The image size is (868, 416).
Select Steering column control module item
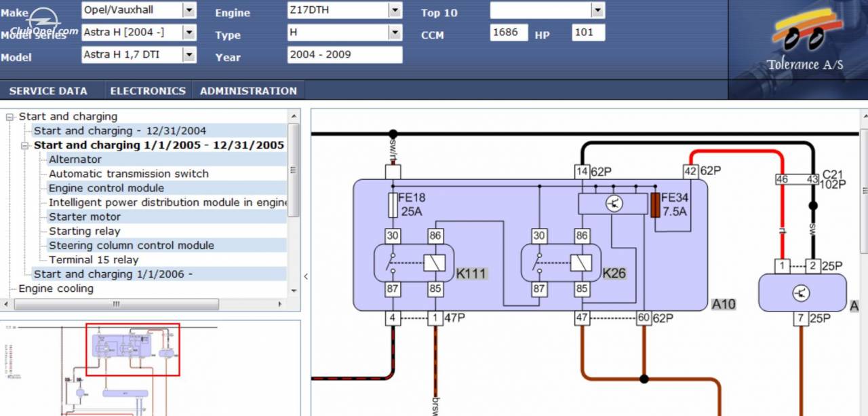132,246
